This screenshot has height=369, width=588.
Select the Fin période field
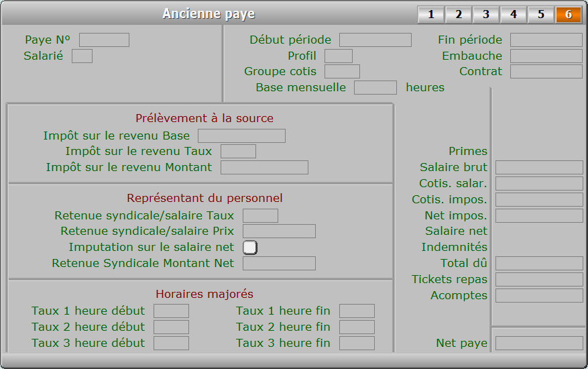pyautogui.click(x=546, y=40)
